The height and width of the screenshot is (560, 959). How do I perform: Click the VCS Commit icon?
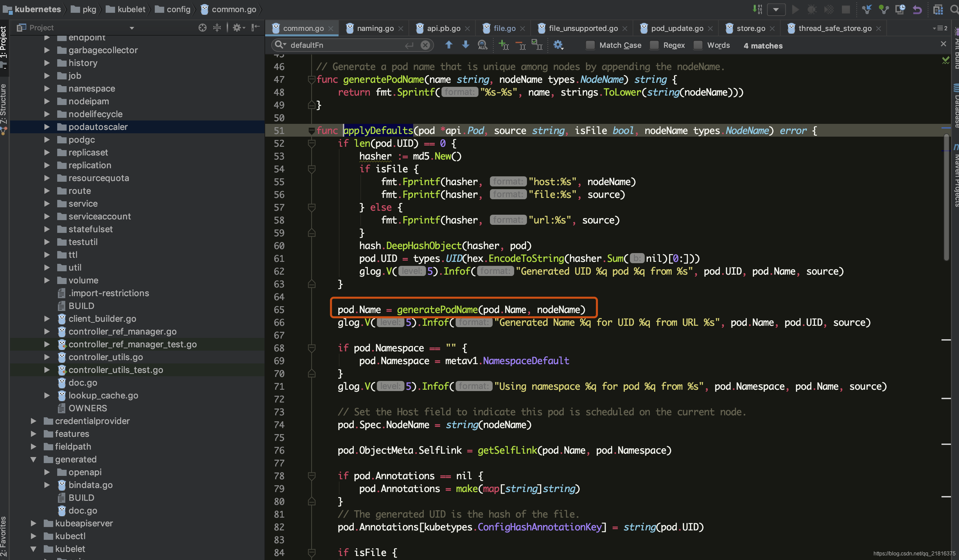pos(883,9)
